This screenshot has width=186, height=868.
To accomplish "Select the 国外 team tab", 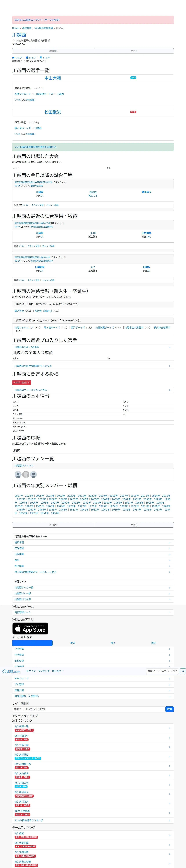I will 154,643.
